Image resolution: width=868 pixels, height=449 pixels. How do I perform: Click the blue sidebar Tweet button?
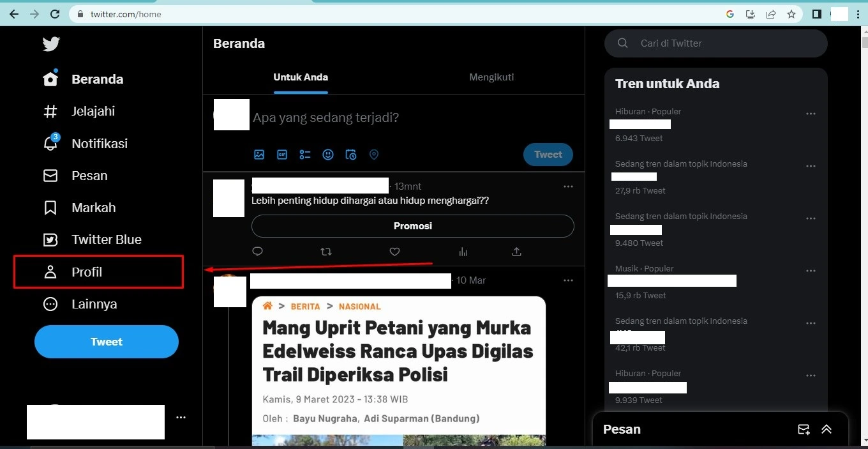(x=107, y=342)
